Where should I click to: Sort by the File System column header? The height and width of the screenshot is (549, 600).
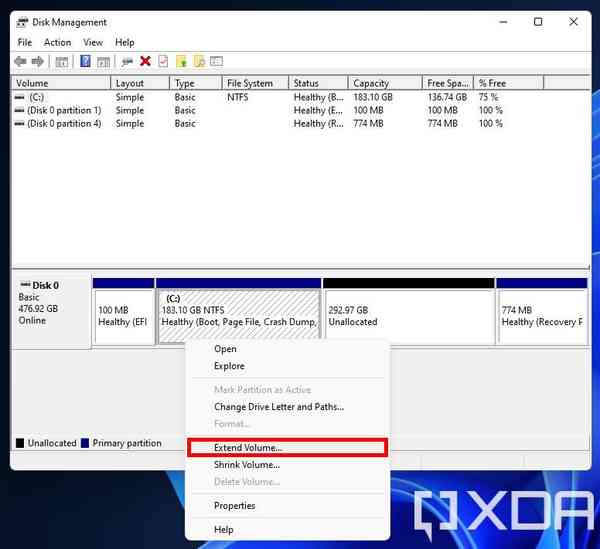pyautogui.click(x=255, y=83)
